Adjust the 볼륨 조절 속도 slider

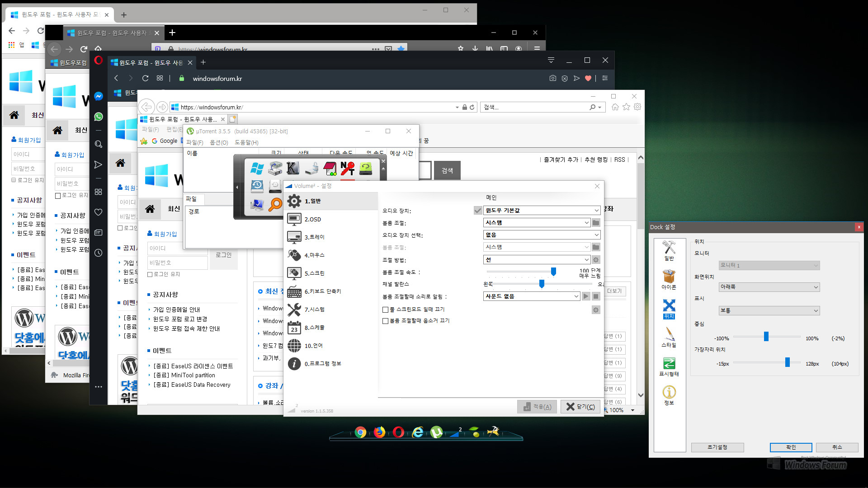(x=553, y=272)
